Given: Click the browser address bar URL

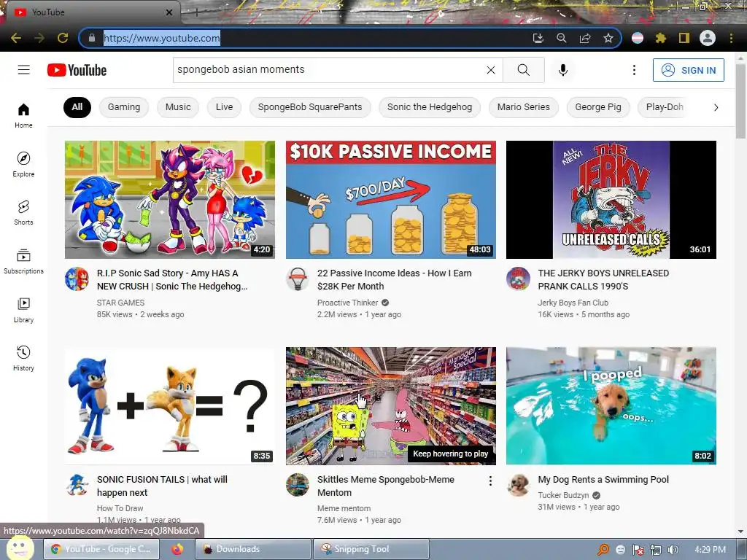Looking at the screenshot, I should pos(162,38).
